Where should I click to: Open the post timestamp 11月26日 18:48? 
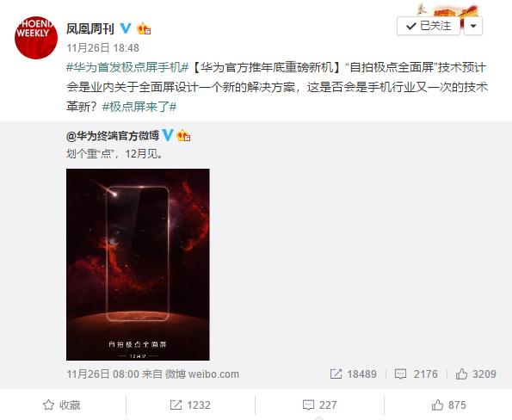103,48
